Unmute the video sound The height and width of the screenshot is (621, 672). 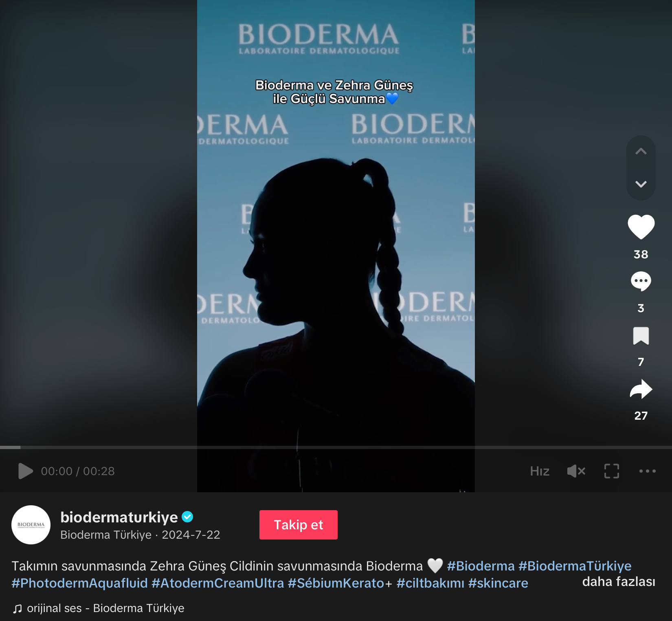(576, 471)
